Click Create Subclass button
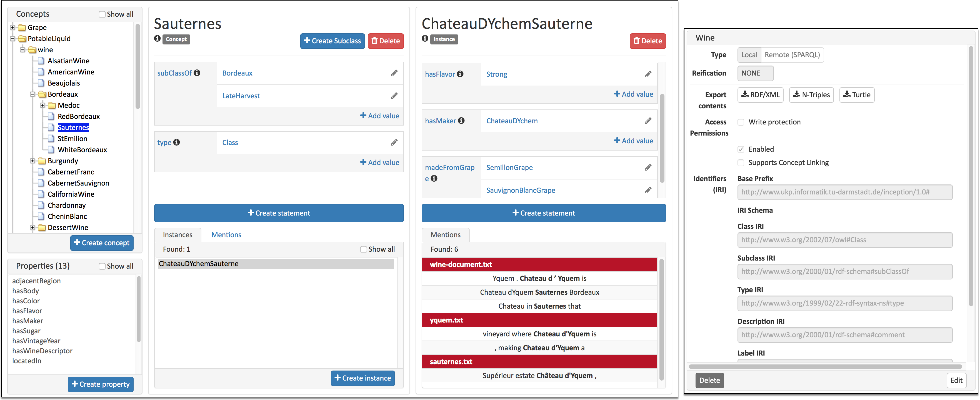This screenshot has width=980, height=400. tap(332, 41)
